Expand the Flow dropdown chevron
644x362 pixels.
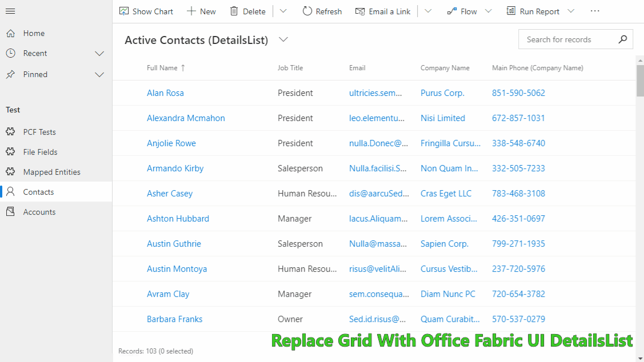(x=489, y=11)
